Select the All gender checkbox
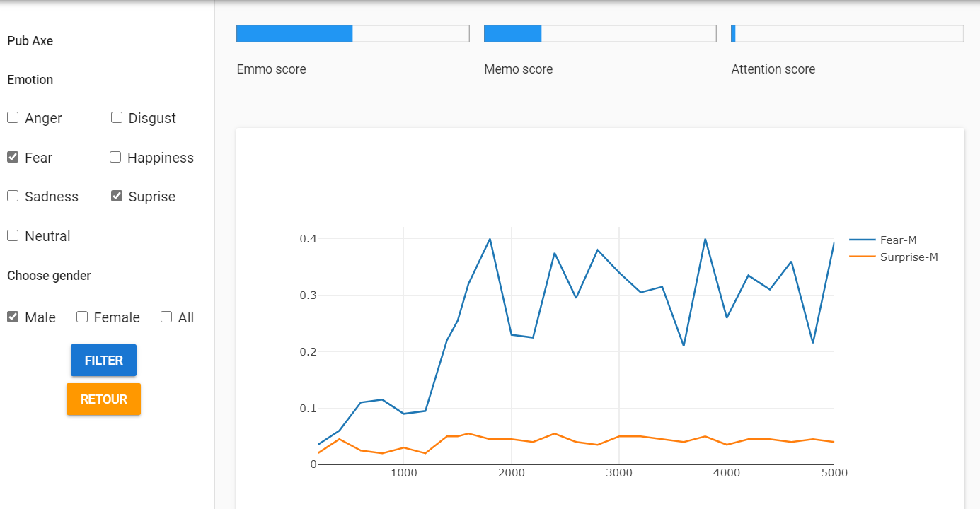This screenshot has width=980, height=509. click(x=166, y=317)
